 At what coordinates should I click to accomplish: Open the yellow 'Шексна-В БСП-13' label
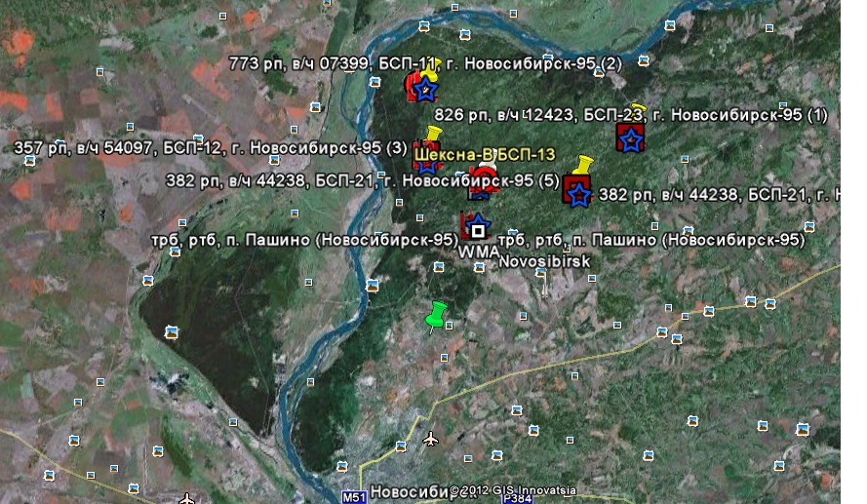coord(484,154)
